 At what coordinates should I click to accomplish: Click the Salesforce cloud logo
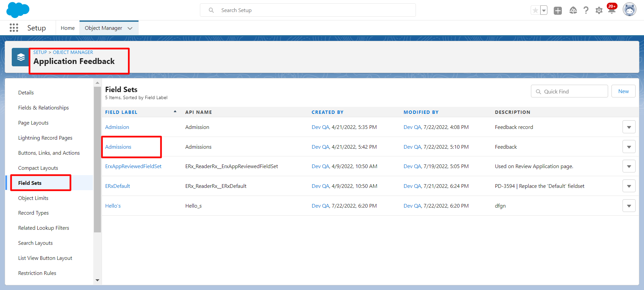tap(18, 10)
